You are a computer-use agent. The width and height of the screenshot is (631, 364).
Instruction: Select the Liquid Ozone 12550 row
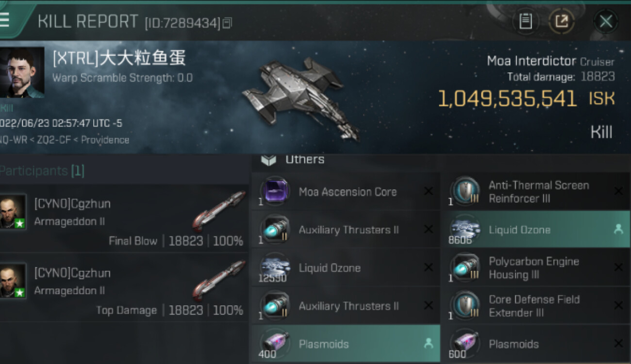[x=346, y=267]
